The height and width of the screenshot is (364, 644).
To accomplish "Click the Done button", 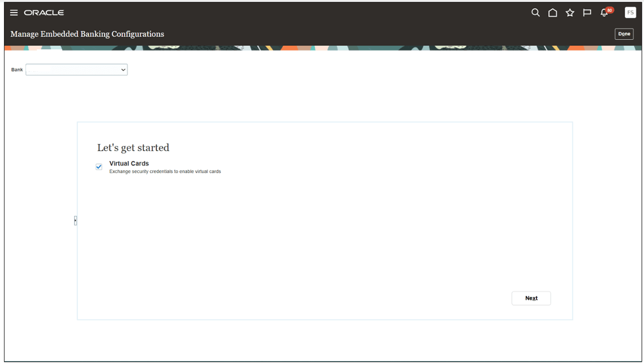I will (x=624, y=34).
